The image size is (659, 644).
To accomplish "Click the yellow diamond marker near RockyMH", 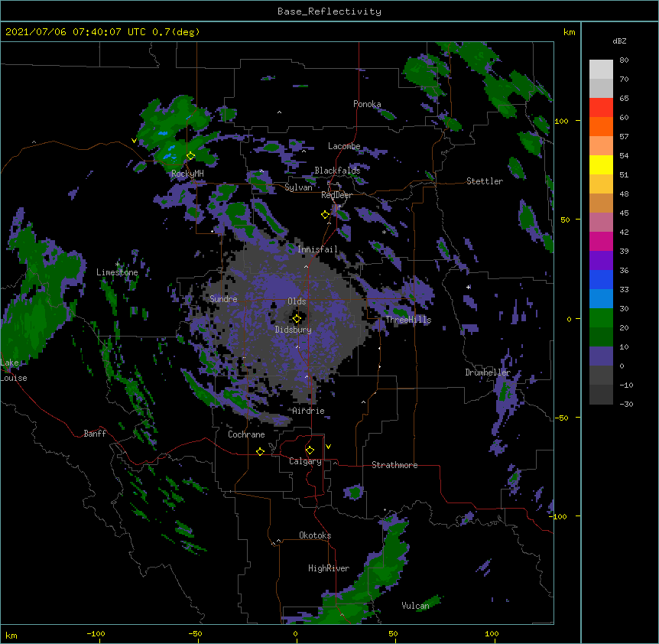I will coord(191,156).
